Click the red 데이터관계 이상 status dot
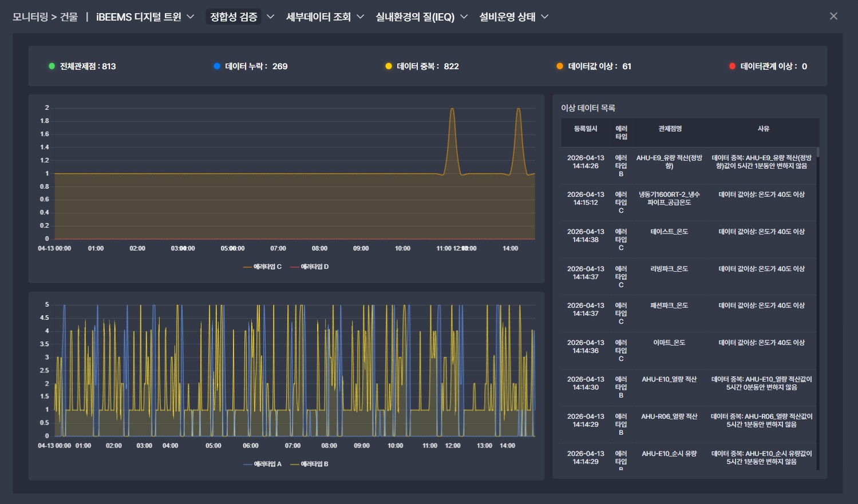The image size is (858, 504). coord(732,66)
